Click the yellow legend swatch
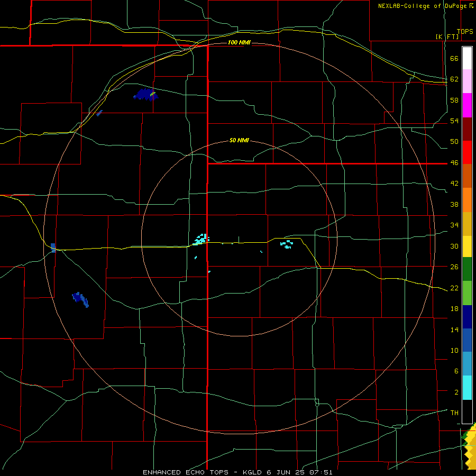Viewport: 476px width, 476px height. click(467, 246)
